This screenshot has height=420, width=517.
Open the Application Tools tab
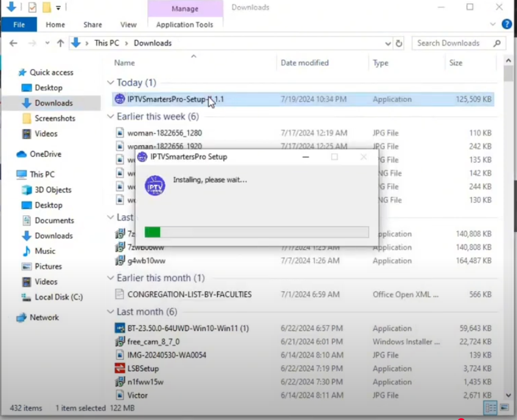click(184, 25)
